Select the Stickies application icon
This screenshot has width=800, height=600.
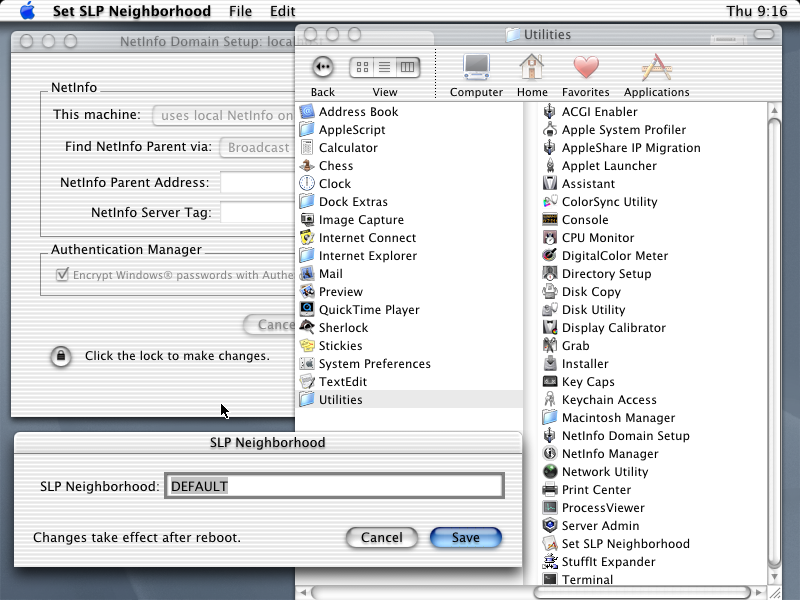click(x=307, y=345)
